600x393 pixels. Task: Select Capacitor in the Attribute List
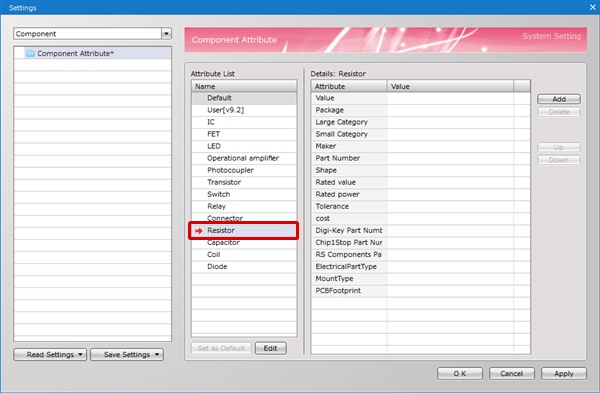point(244,243)
